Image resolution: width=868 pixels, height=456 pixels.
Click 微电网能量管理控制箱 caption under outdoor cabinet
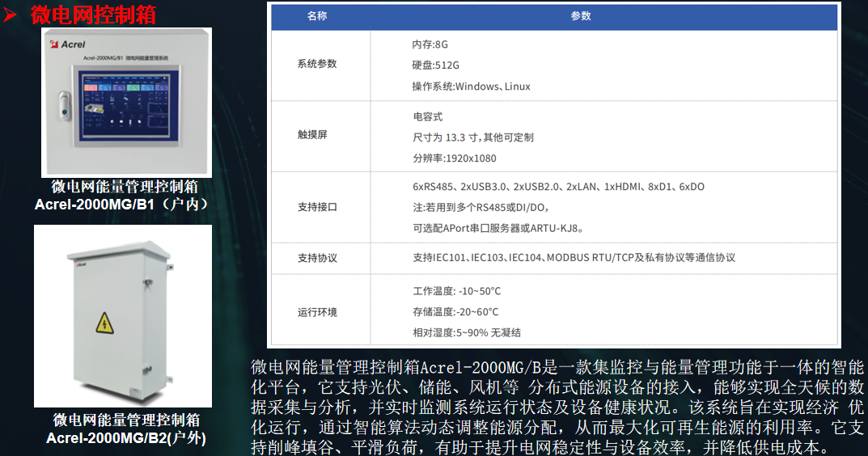[x=126, y=420]
